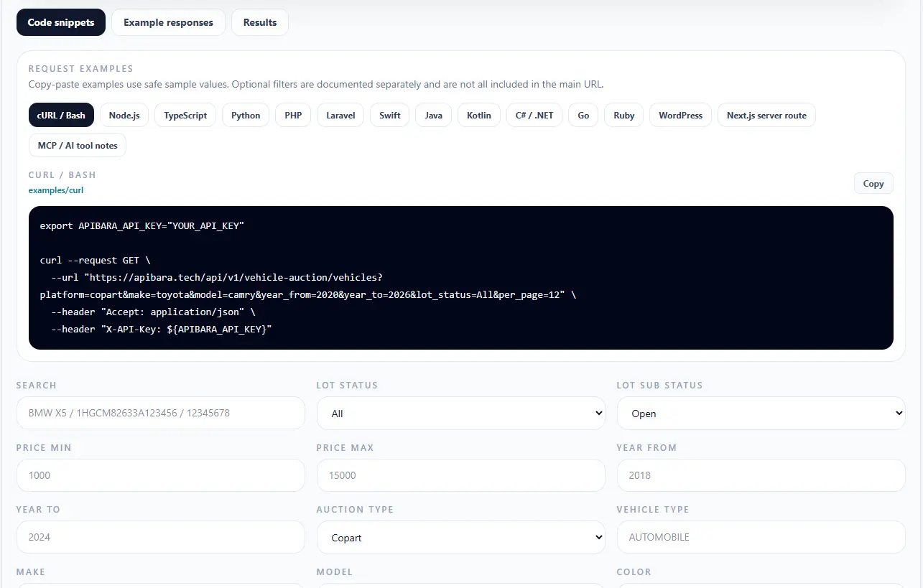The width and height of the screenshot is (923, 588).
Task: Open MCP / AI tool notes
Action: click(78, 145)
